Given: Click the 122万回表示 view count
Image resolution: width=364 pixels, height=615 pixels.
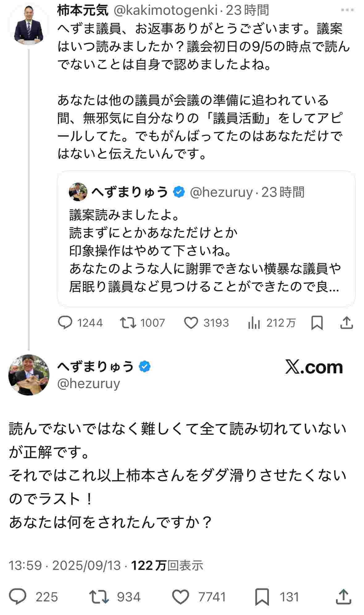Looking at the screenshot, I should click(x=167, y=565).
